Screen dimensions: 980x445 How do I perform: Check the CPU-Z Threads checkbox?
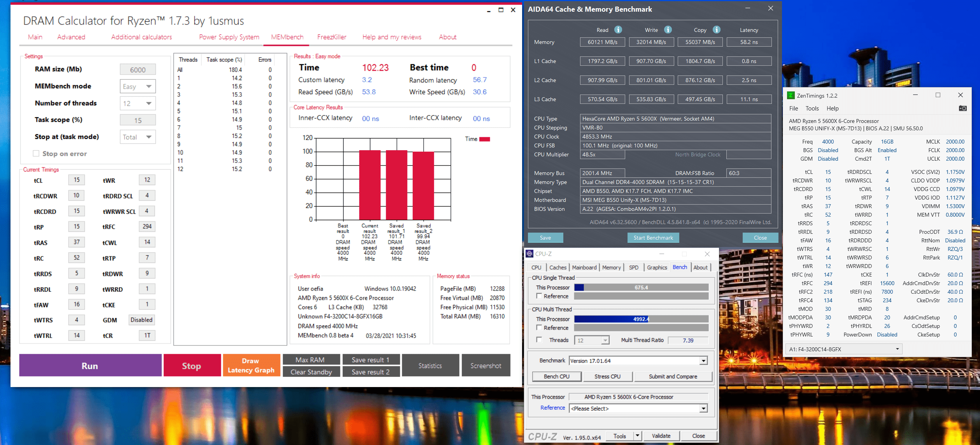(x=539, y=340)
